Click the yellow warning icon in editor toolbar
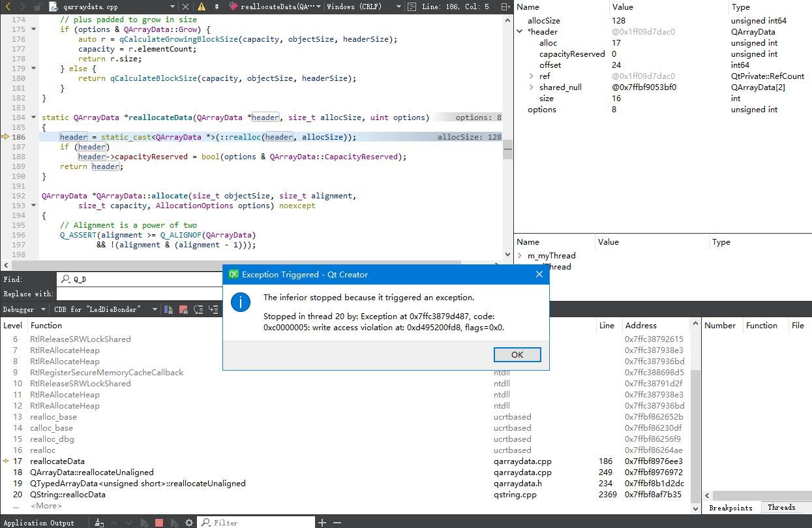The width and height of the screenshot is (812, 528). click(x=201, y=7)
